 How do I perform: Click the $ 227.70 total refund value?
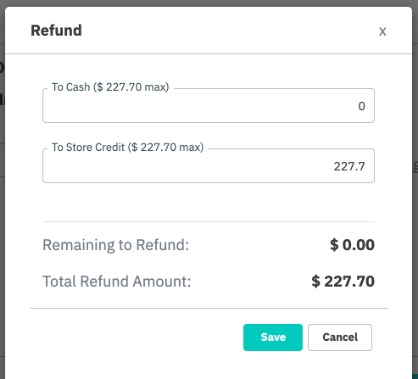click(x=343, y=281)
